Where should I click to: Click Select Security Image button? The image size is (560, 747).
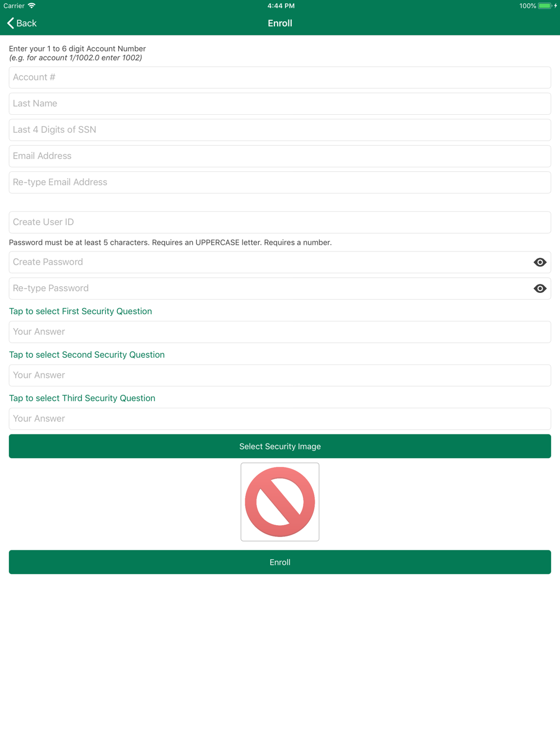click(x=280, y=446)
